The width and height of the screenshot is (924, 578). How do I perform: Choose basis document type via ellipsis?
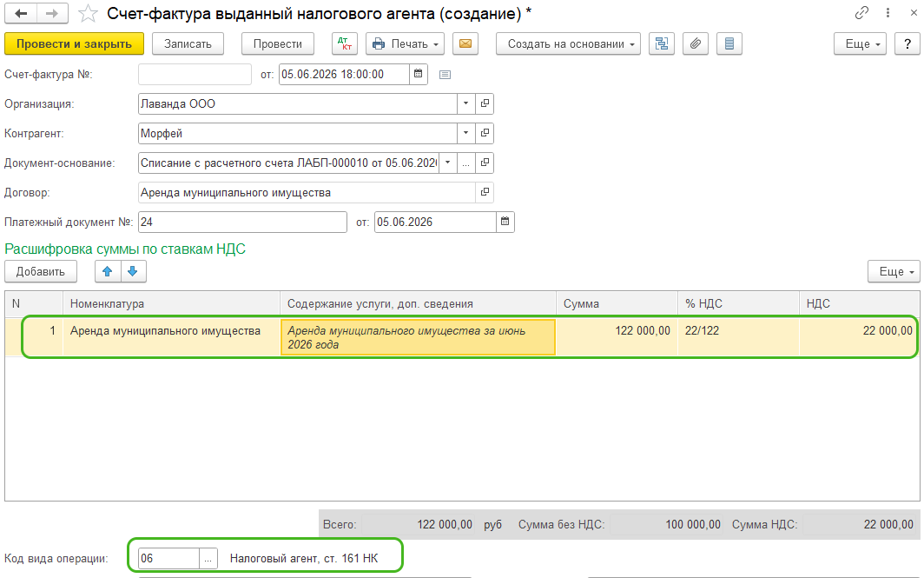tap(465, 163)
